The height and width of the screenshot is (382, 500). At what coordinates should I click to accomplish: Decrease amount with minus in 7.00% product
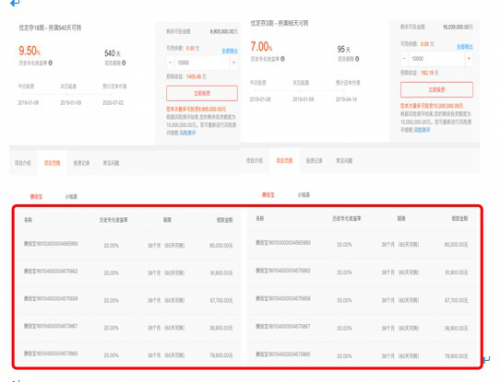(404, 59)
